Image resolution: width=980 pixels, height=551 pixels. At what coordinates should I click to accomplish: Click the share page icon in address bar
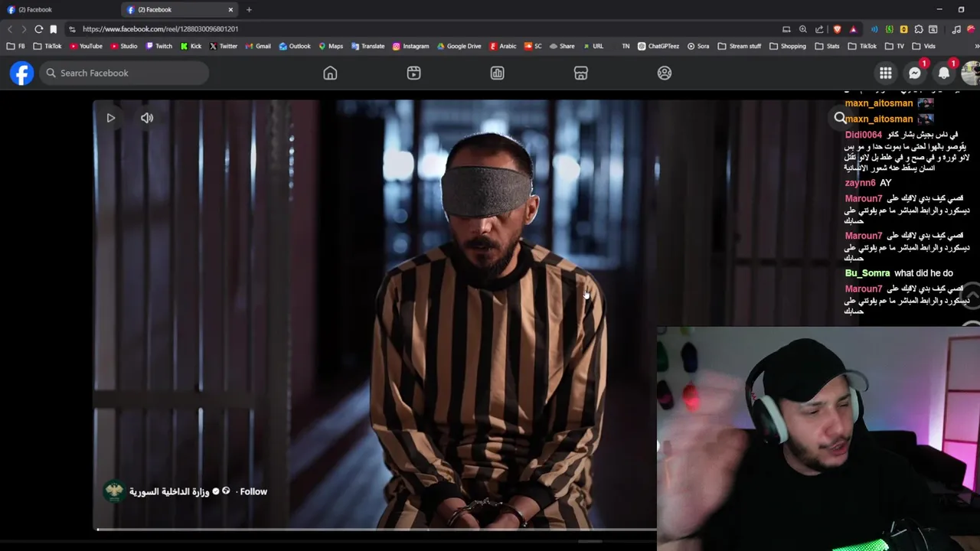819,29
